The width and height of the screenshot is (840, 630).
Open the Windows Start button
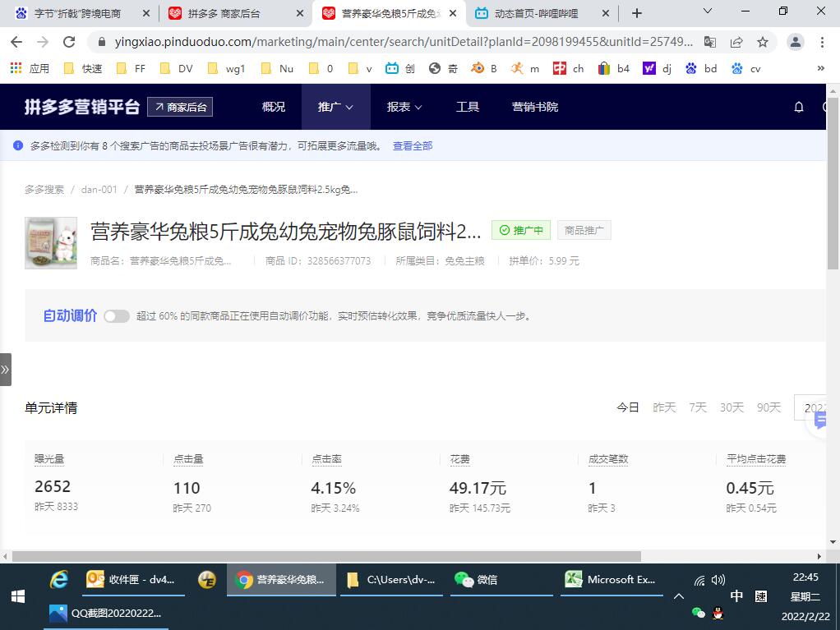[18, 596]
